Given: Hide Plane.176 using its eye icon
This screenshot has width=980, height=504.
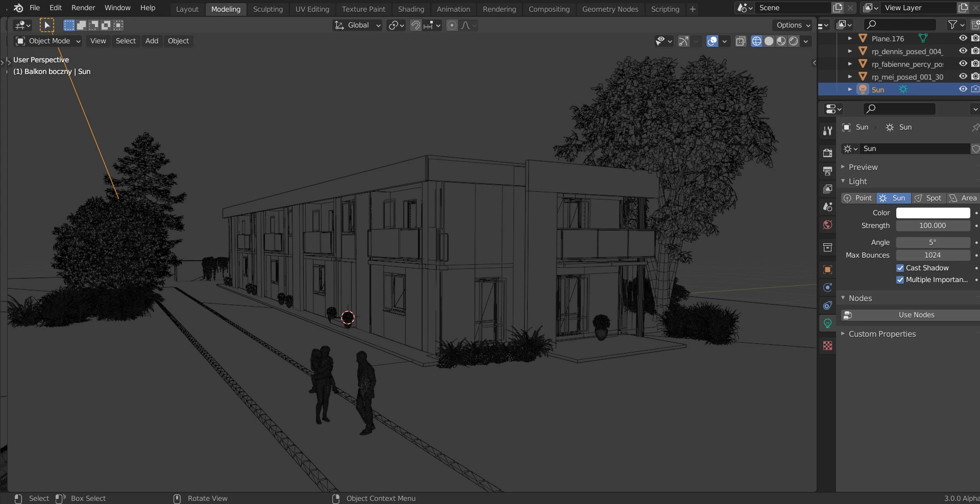Looking at the screenshot, I should pyautogui.click(x=963, y=38).
